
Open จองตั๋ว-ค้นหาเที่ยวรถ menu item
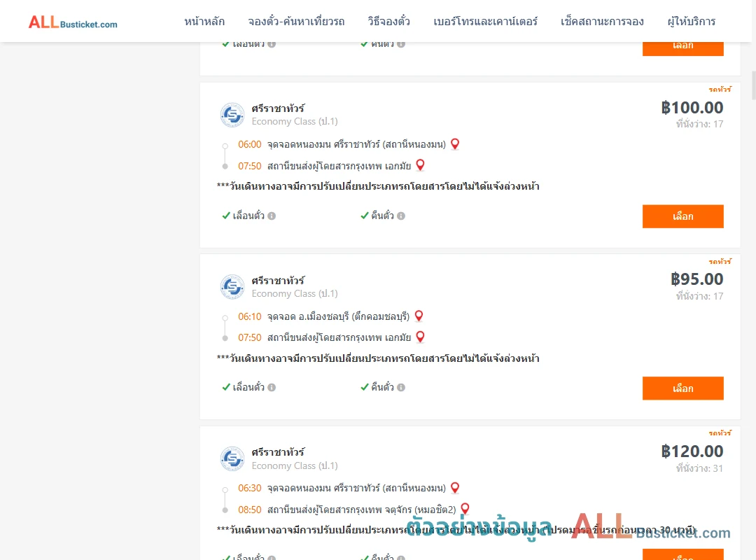click(x=296, y=21)
